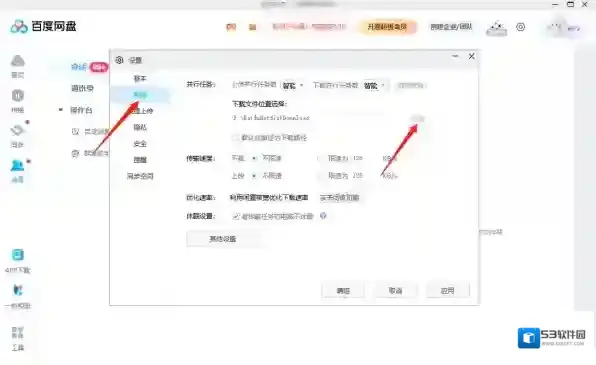Click the orange upgrade membership button
This screenshot has height=365, width=596.
pos(387,27)
